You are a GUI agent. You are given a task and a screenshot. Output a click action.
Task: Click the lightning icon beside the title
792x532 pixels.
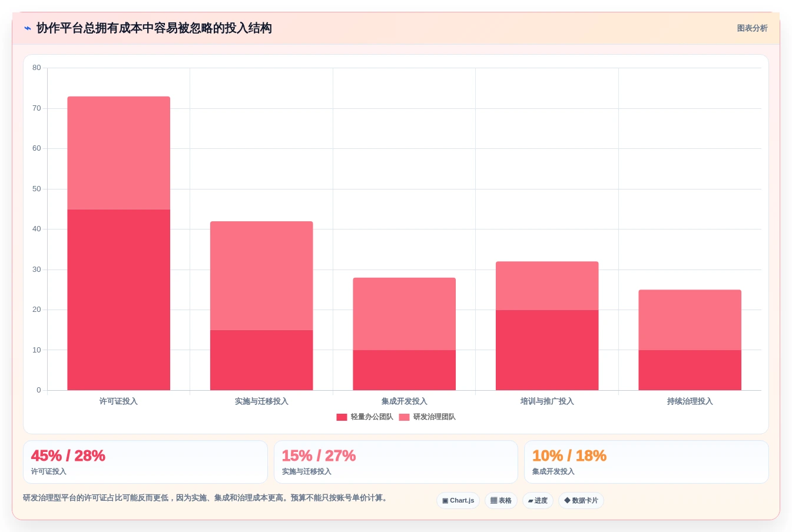(x=28, y=28)
